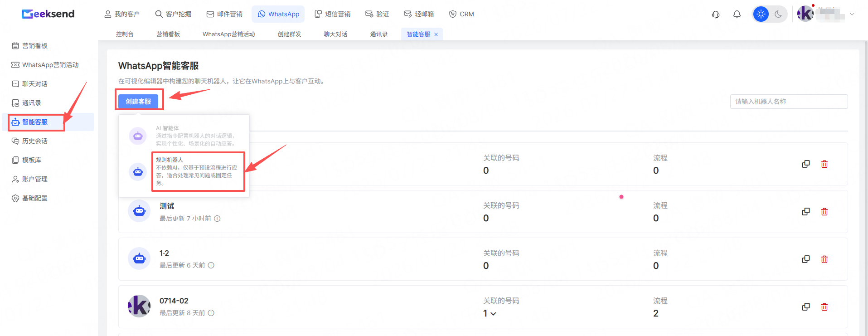Open WhatsApp营销活动 in sidebar
Image resolution: width=868 pixels, height=336 pixels.
point(45,65)
